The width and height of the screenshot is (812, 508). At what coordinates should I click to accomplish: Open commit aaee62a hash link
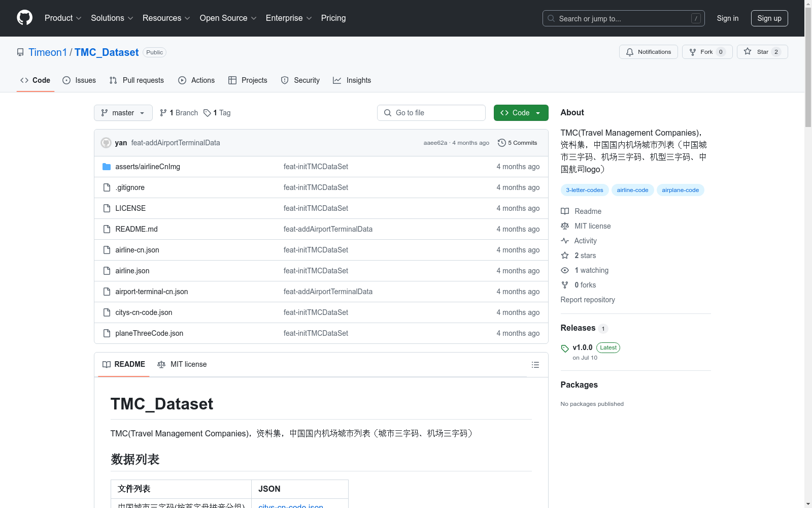tap(435, 143)
